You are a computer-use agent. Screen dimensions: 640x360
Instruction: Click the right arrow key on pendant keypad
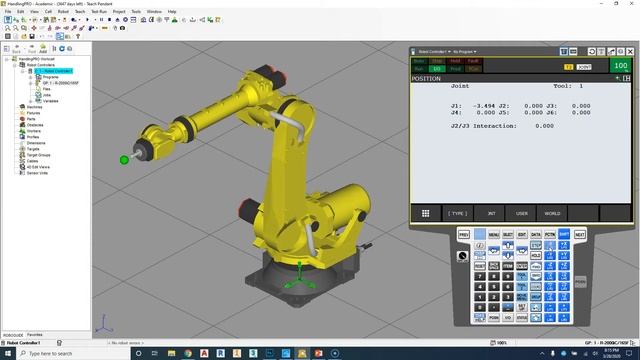tap(522, 250)
